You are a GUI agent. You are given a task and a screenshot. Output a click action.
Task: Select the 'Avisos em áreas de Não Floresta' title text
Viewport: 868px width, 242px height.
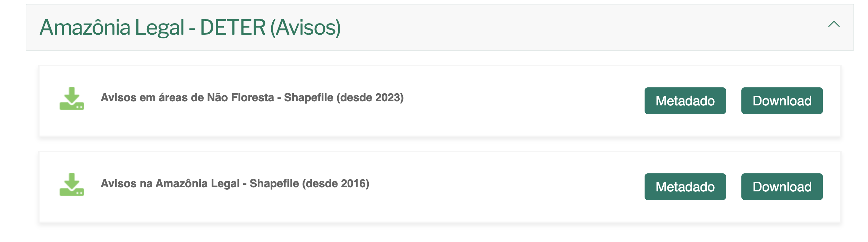coord(187,97)
